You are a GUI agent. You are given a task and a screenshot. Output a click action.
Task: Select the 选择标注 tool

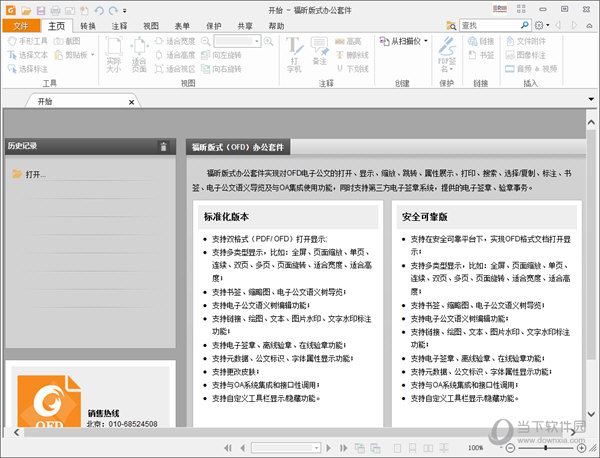(x=28, y=69)
